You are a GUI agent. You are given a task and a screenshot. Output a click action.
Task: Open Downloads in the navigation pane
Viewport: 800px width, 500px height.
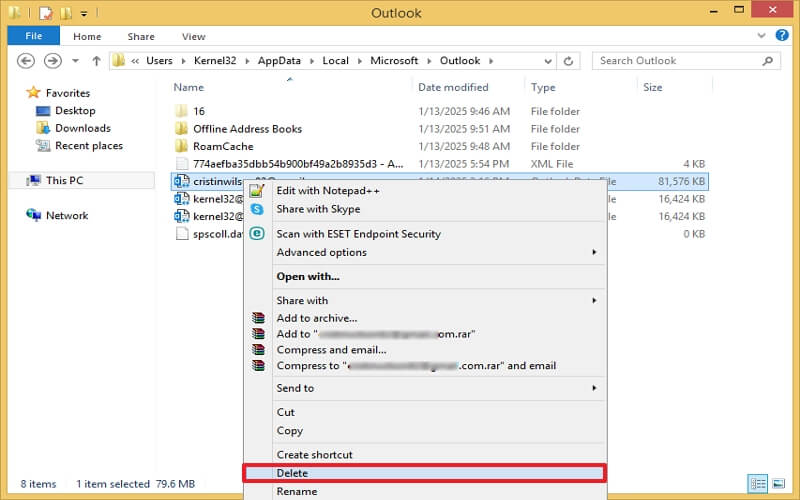point(83,128)
